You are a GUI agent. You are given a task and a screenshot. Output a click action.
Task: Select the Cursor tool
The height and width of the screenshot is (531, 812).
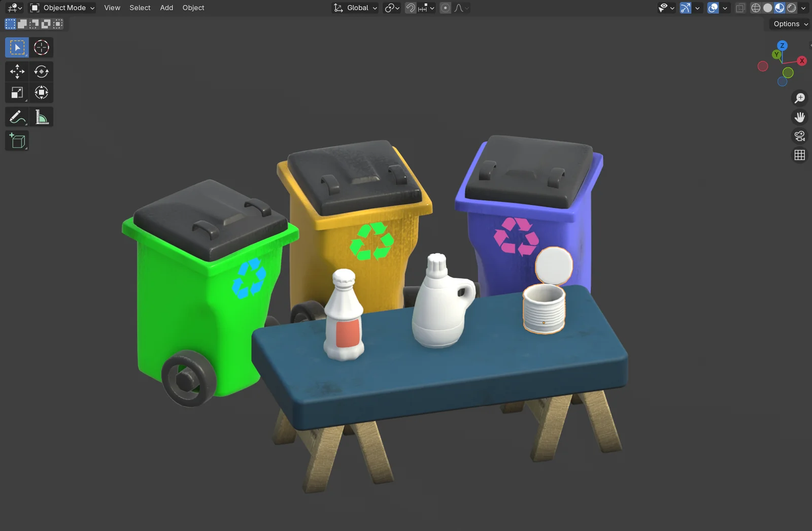(41, 47)
